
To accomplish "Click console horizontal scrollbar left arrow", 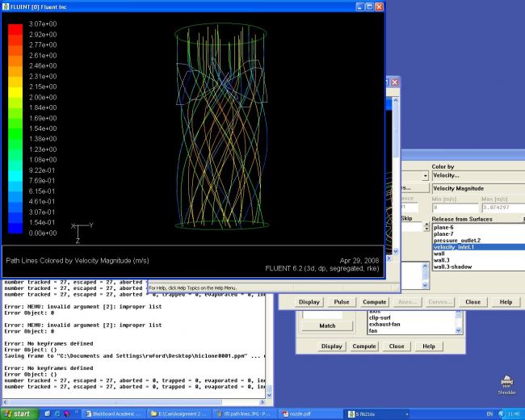I will [x=6, y=402].
